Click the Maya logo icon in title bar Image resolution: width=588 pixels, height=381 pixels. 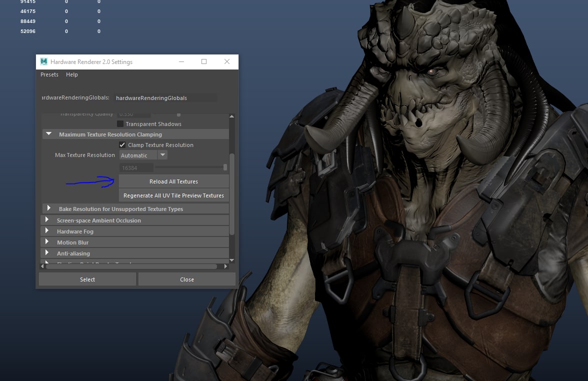(44, 61)
